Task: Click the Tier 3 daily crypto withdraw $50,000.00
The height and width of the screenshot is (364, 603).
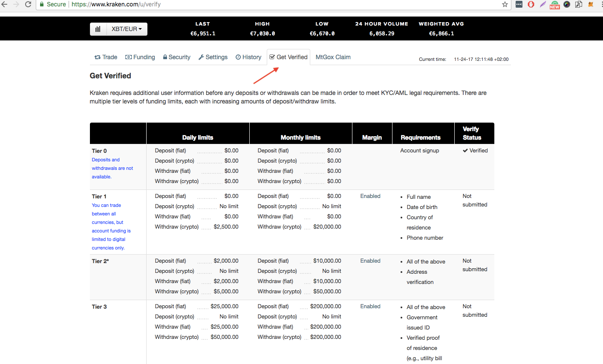Action: pos(225,337)
